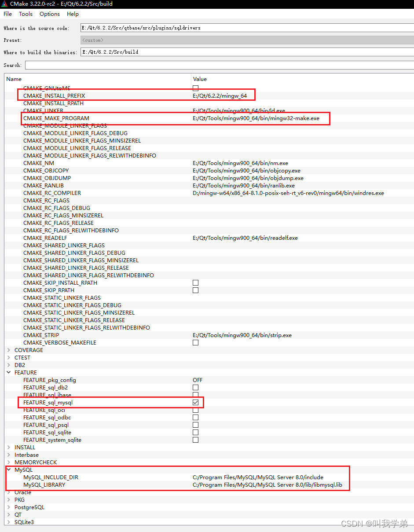Toggle the CMAKE_SKIP_INSTALL_RPATH checkbox
The width and height of the screenshot is (414, 532).
tap(195, 283)
